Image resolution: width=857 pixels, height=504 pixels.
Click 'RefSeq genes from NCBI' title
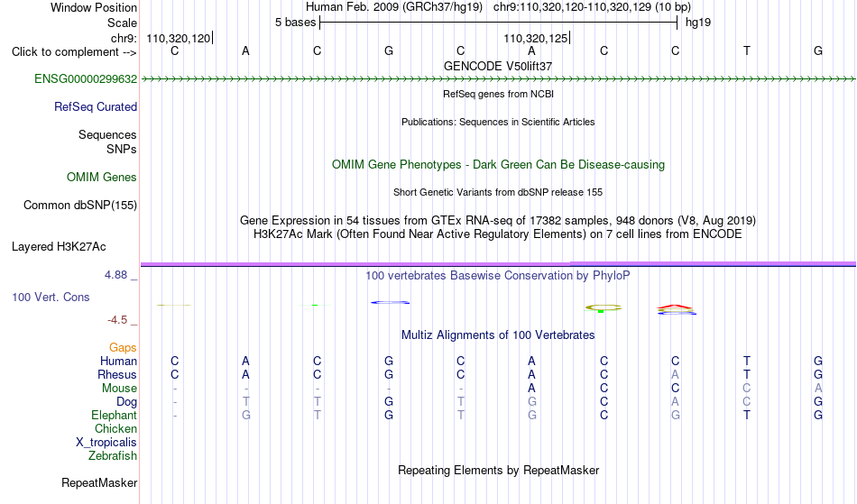click(499, 94)
